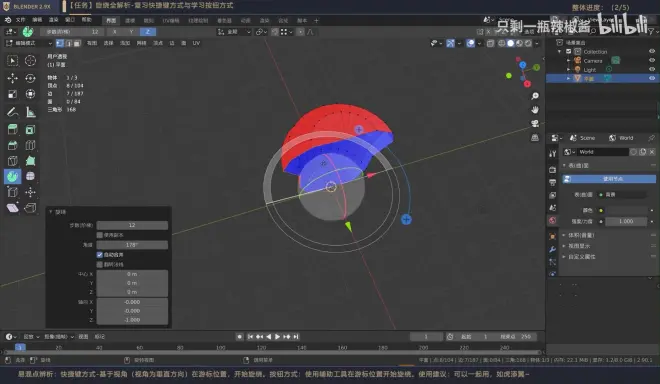The width and height of the screenshot is (660, 384).
Task: Hide the Camera object via eye icon
Action: coord(652,61)
